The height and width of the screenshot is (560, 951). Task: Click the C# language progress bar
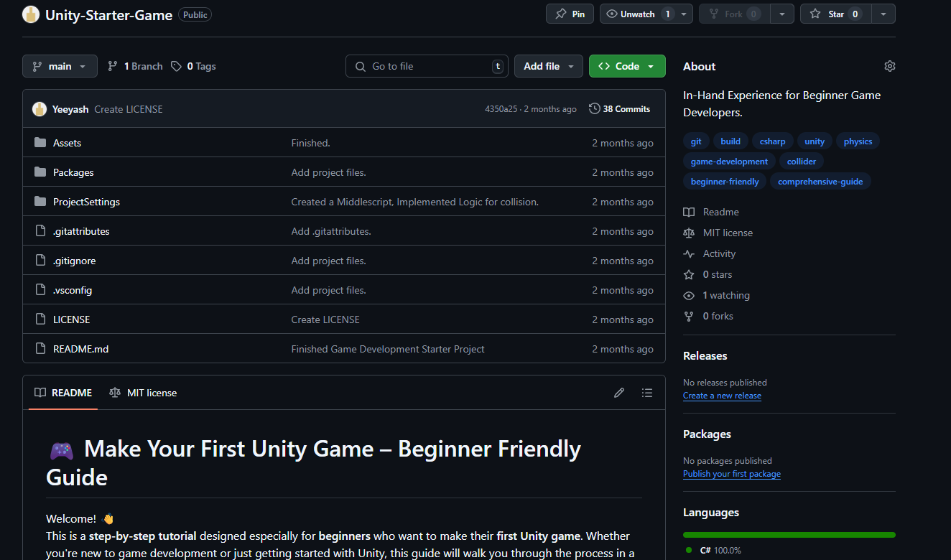tap(789, 535)
